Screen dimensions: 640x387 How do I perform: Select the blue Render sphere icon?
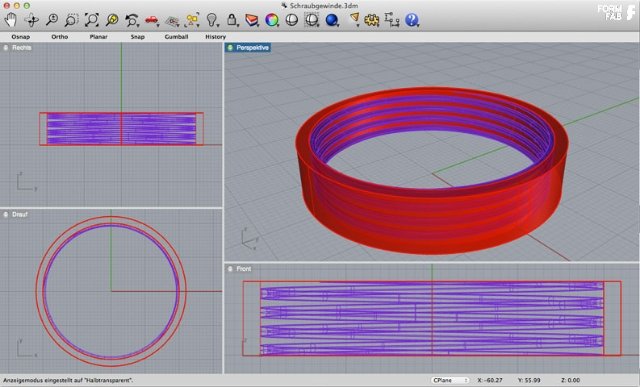pyautogui.click(x=332, y=20)
